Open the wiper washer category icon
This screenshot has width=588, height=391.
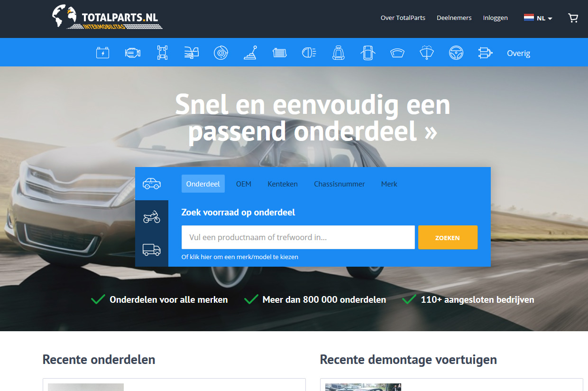click(x=427, y=53)
